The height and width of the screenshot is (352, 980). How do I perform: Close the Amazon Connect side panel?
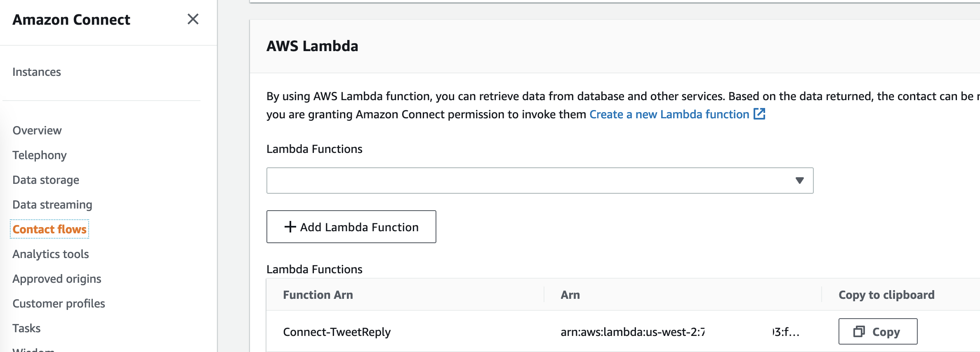click(x=193, y=19)
